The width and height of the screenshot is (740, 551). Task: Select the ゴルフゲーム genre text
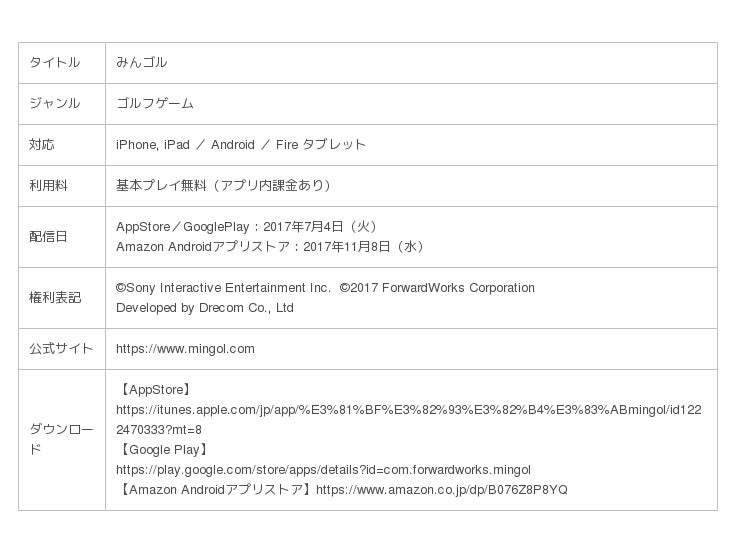pyautogui.click(x=155, y=104)
